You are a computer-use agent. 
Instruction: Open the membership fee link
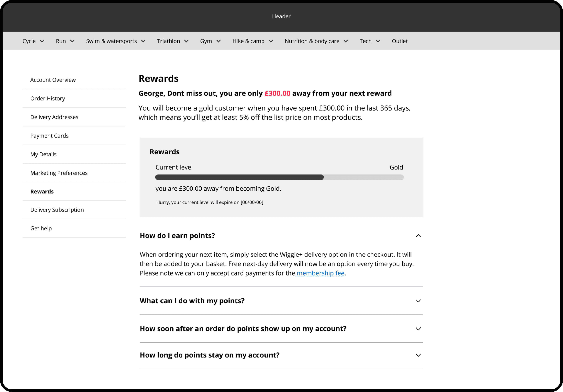coord(320,273)
